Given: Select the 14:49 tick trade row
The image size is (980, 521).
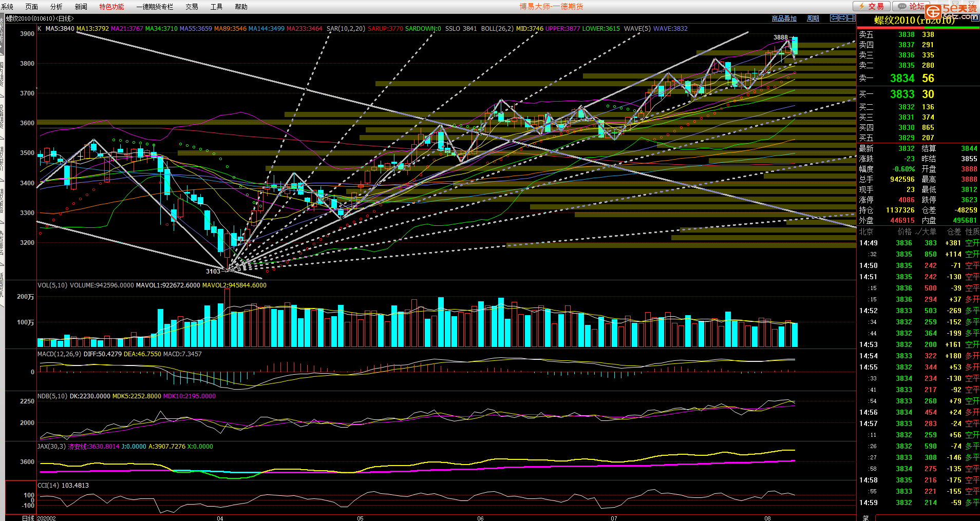Looking at the screenshot, I should coord(918,243).
